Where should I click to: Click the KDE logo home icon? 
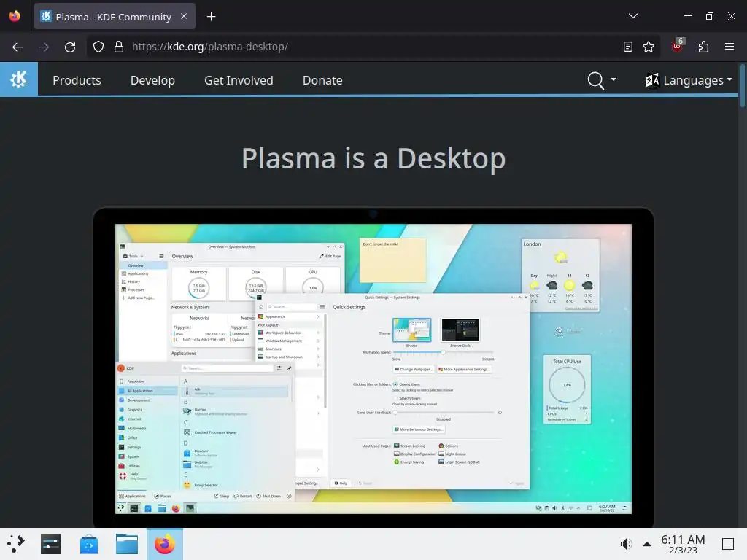coord(18,79)
